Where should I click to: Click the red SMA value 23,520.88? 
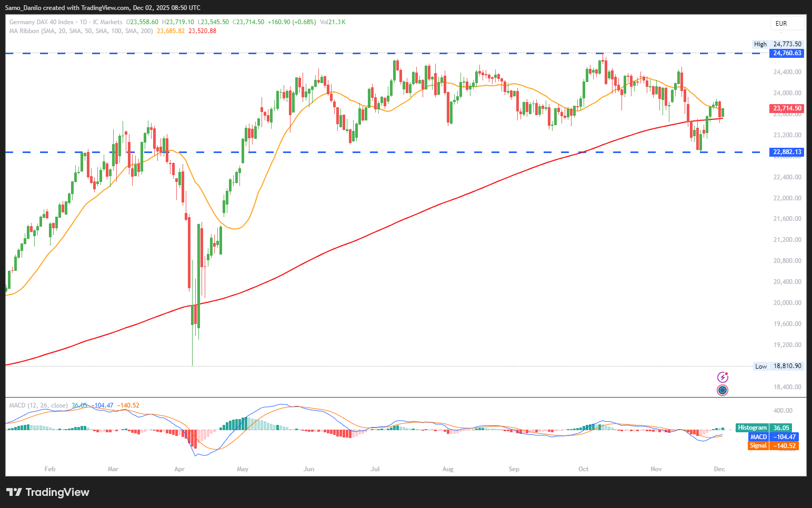203,31
